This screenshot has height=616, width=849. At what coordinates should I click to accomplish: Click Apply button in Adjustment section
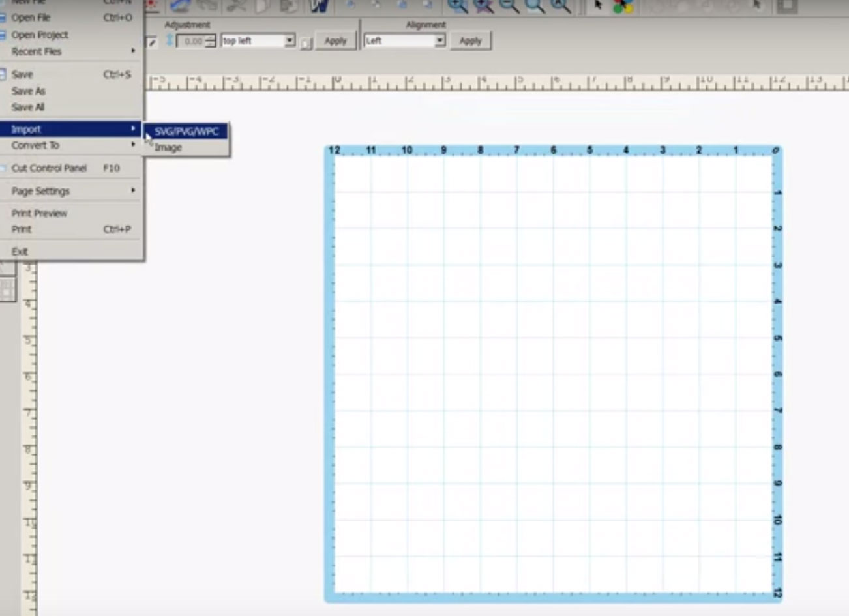point(335,40)
